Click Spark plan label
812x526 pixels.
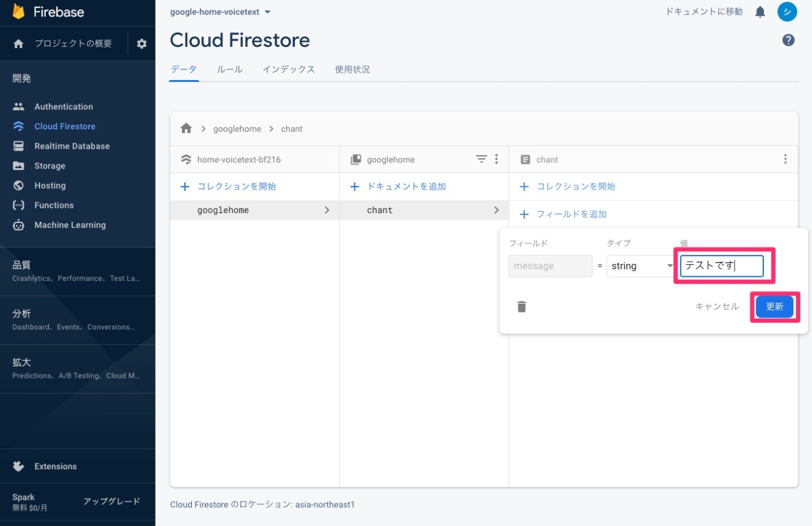24,497
